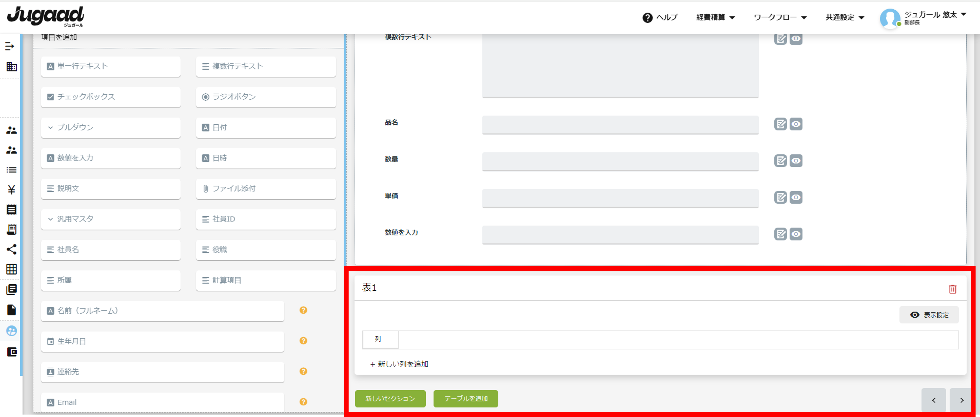The image size is (980, 417).
Task: Toggle visibility of 単価 field
Action: (796, 197)
